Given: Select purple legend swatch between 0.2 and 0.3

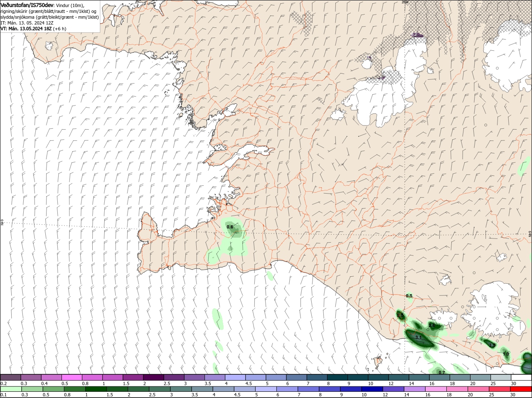Looking at the screenshot, I should tap(10, 377).
